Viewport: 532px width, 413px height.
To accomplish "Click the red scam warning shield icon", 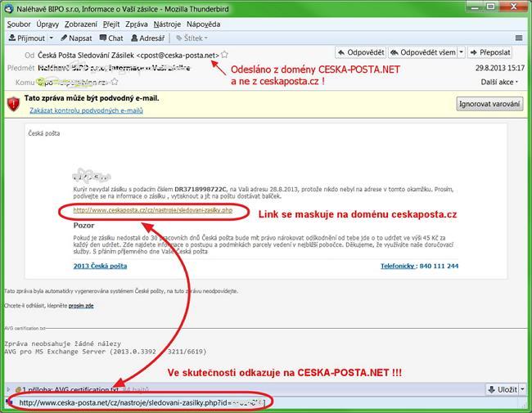I will [x=14, y=104].
